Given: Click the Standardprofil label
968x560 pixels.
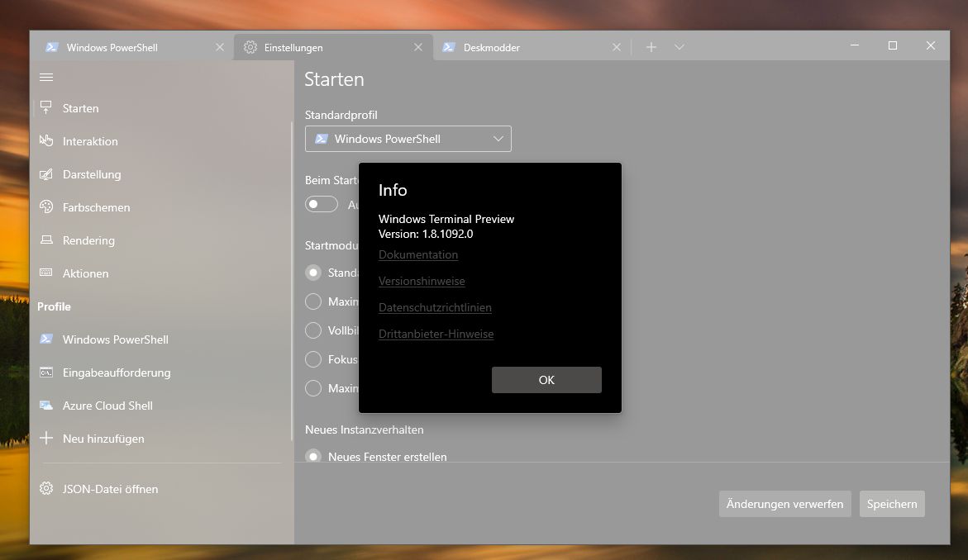Looking at the screenshot, I should (x=341, y=115).
